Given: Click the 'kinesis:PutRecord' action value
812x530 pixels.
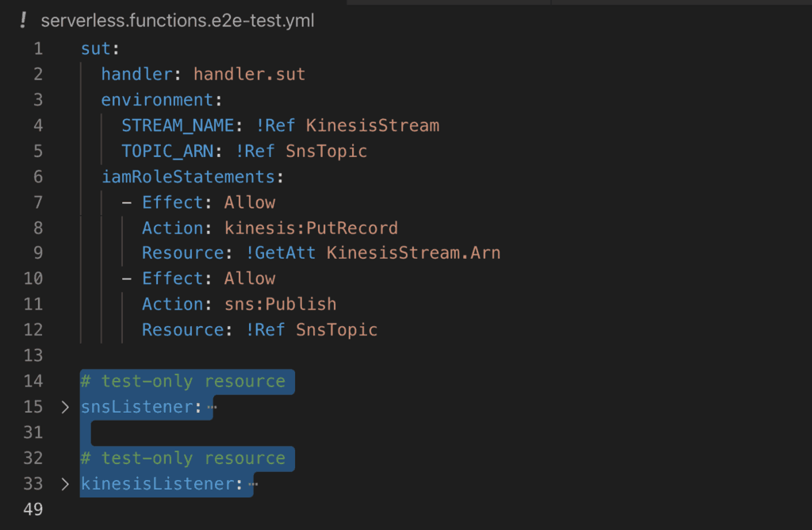Looking at the screenshot, I should point(311,228).
